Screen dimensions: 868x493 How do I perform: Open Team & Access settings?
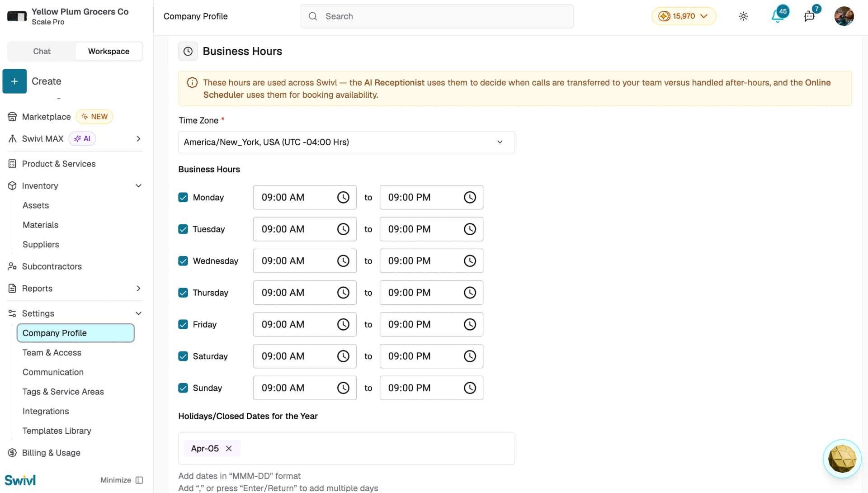pyautogui.click(x=52, y=352)
